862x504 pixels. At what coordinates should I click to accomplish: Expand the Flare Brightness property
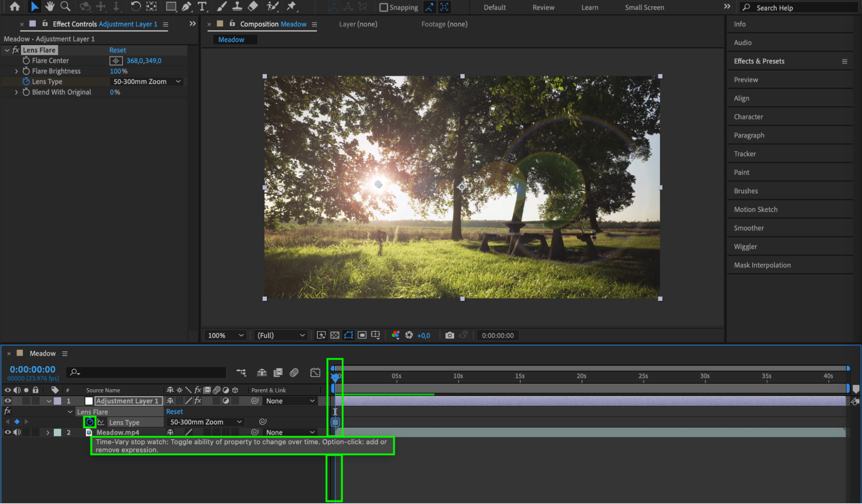coord(16,71)
